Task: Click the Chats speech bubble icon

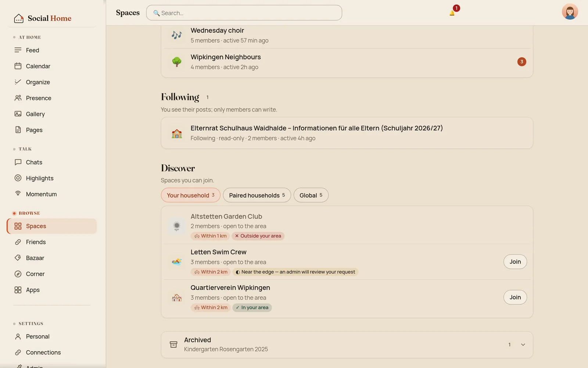Action: point(18,162)
